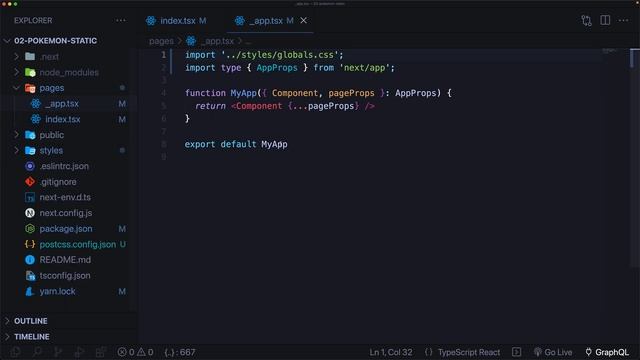The image size is (640, 360).
Task: Click the EXPLORER panel title
Action: point(33,20)
